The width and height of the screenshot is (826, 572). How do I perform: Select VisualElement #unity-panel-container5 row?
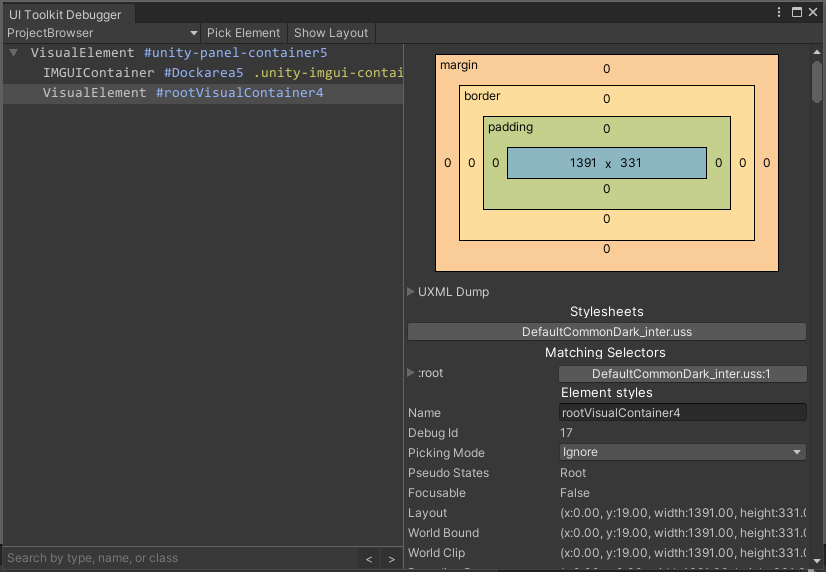click(x=179, y=53)
